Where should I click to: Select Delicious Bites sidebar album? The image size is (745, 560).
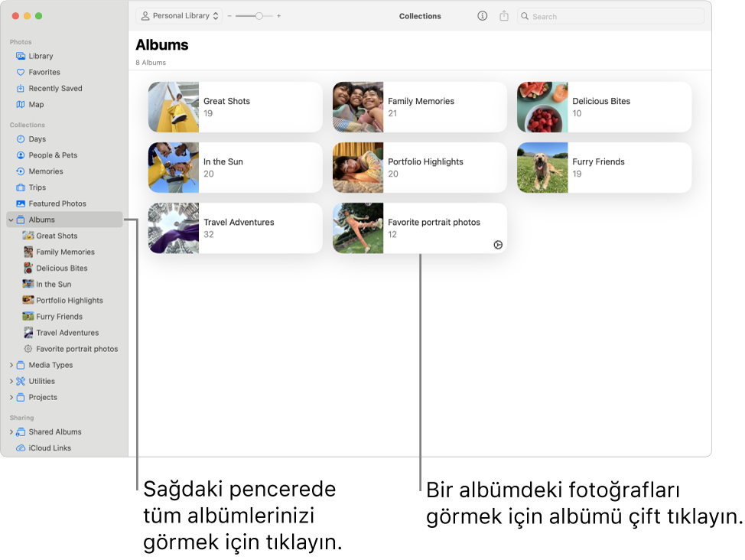point(61,268)
